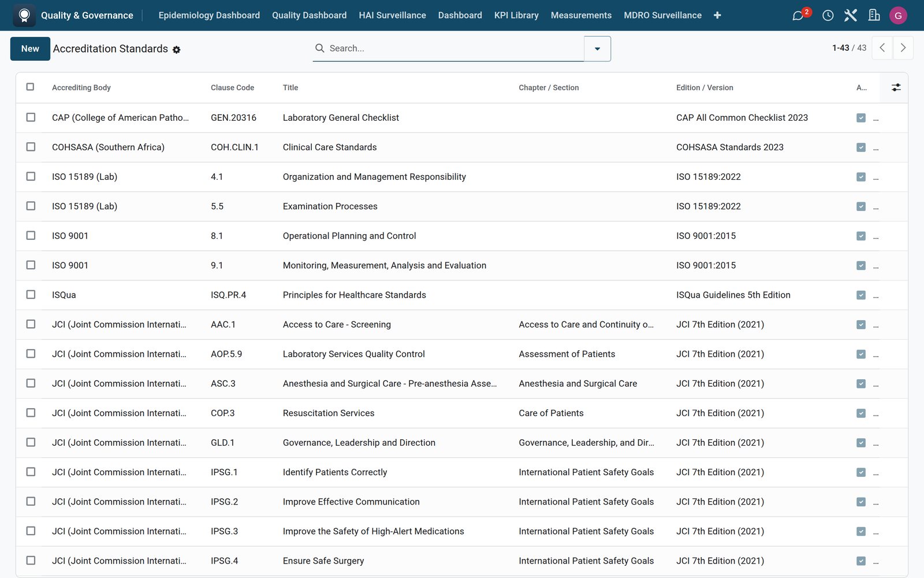
Task: Go to the previous page arrow
Action: (x=882, y=48)
